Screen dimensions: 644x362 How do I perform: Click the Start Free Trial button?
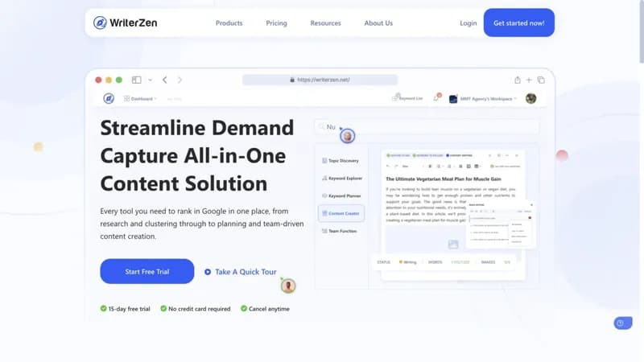tap(147, 271)
